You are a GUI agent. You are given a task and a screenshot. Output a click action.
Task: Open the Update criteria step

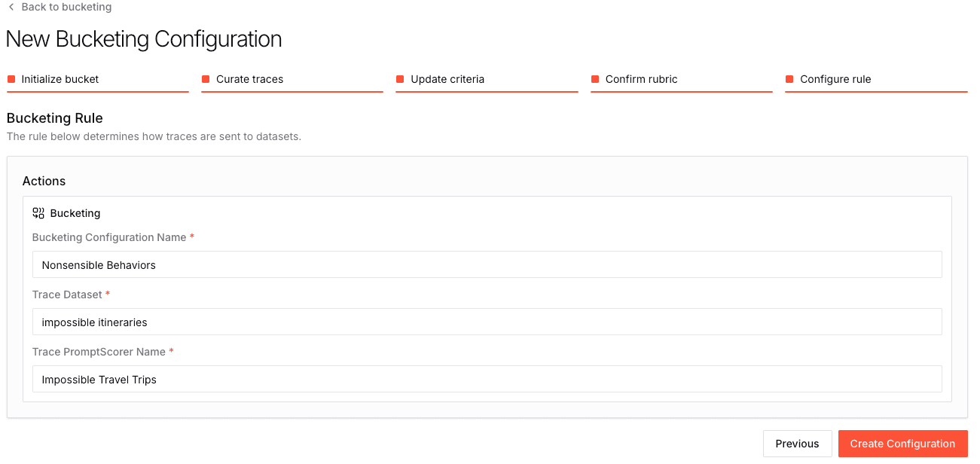pos(447,79)
